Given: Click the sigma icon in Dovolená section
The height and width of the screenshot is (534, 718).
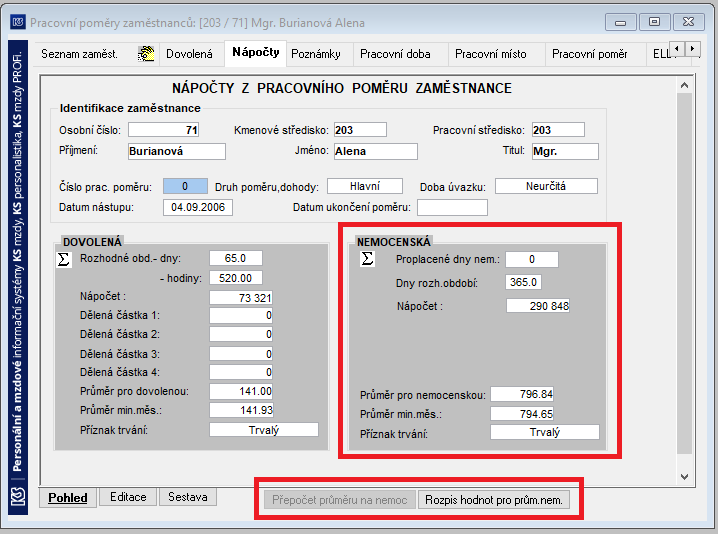Looking at the screenshot, I should point(64,260).
